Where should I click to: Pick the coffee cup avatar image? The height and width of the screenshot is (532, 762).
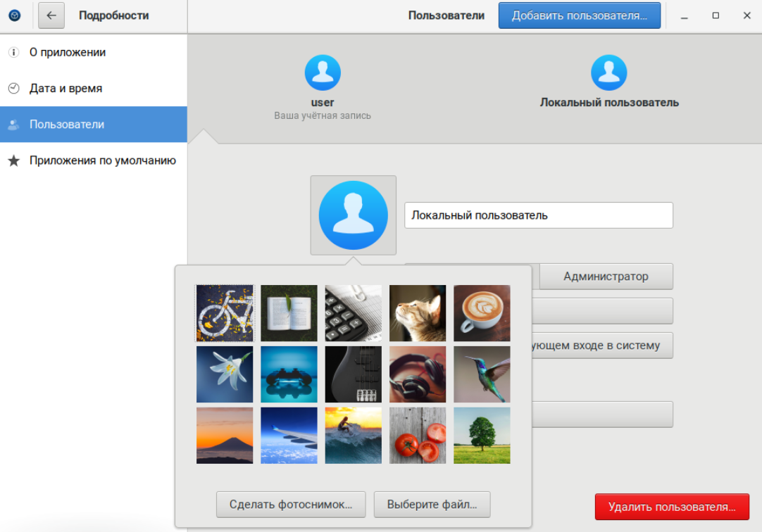[482, 313]
